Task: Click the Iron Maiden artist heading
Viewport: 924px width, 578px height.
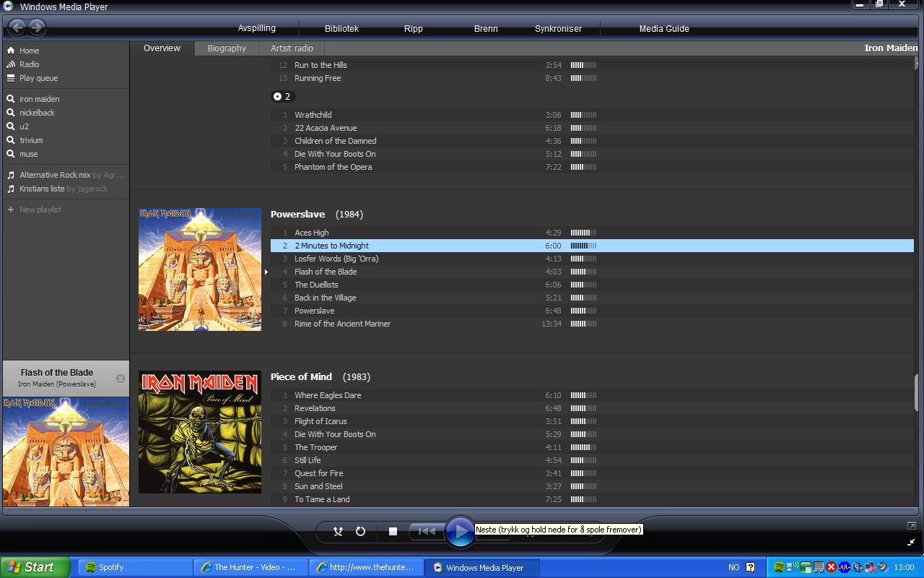Action: click(x=891, y=48)
